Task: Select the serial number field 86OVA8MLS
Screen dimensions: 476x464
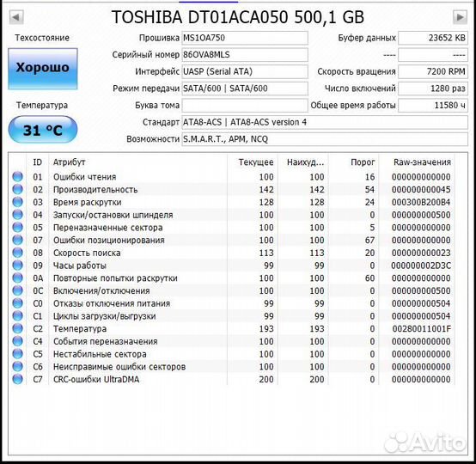Action: (245, 55)
